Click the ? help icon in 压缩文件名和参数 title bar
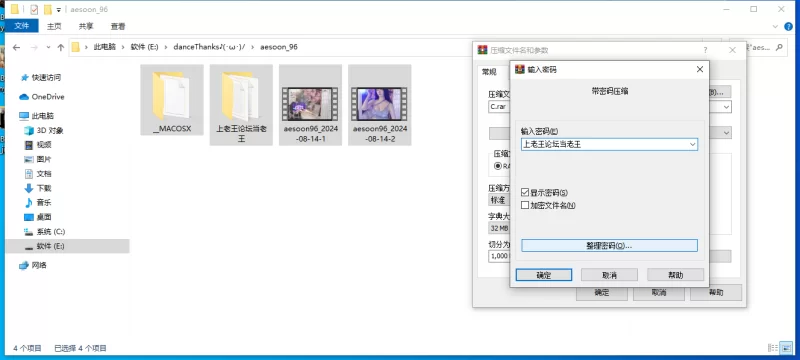The height and width of the screenshot is (360, 800). (706, 50)
